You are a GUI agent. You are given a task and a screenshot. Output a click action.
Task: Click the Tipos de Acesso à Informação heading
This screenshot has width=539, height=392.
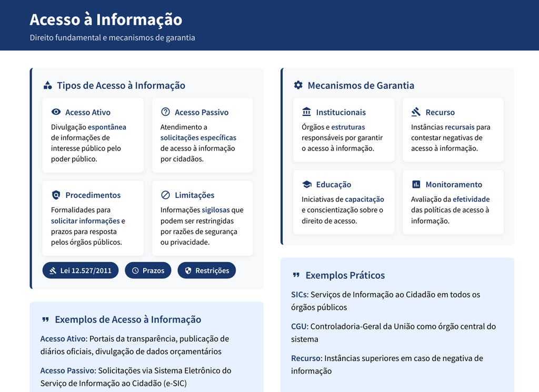[x=121, y=85]
